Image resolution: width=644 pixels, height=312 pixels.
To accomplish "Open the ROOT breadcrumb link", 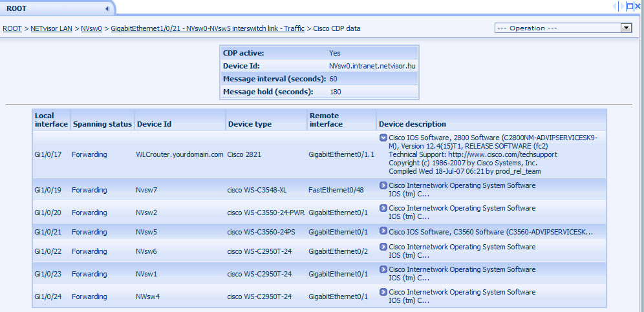I will point(12,28).
